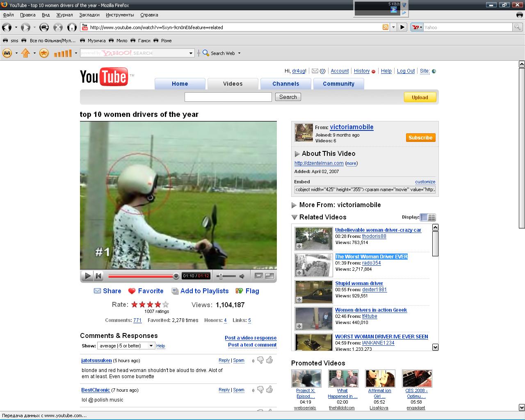
Task: Click the volume slider knob
Action: pos(221,276)
